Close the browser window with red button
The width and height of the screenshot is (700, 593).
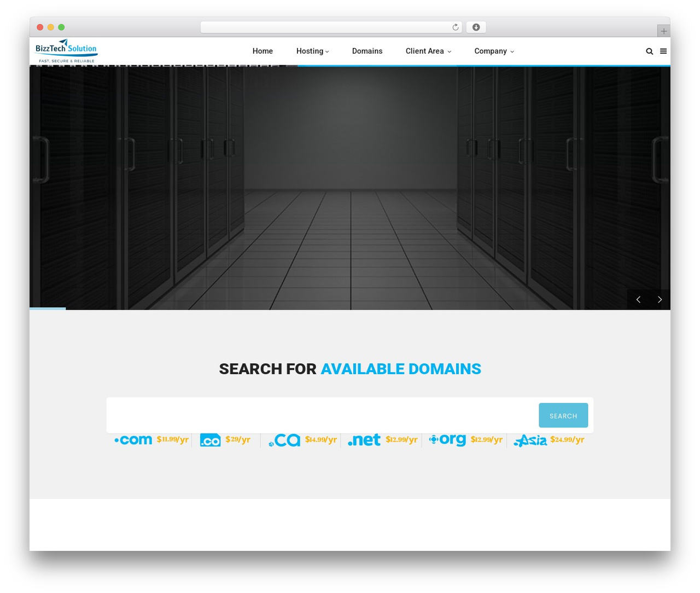[40, 27]
